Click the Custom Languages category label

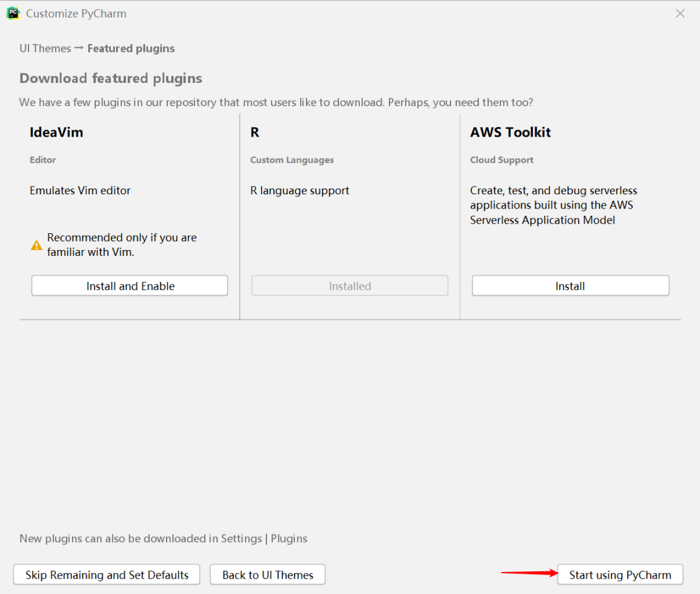(292, 160)
